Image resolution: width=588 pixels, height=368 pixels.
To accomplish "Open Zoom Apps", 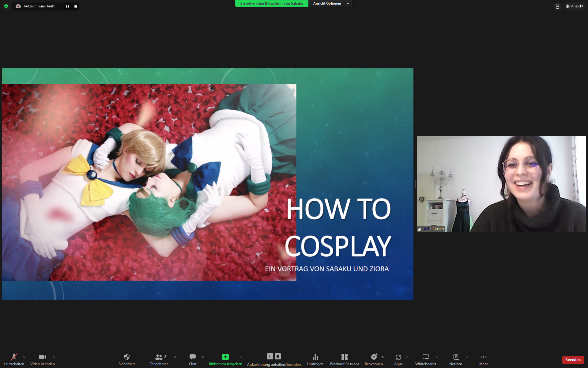I will (398, 359).
